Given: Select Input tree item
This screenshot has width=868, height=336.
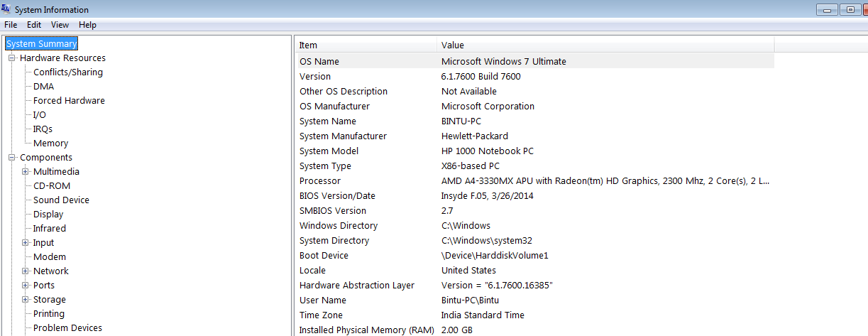Looking at the screenshot, I should point(43,243).
